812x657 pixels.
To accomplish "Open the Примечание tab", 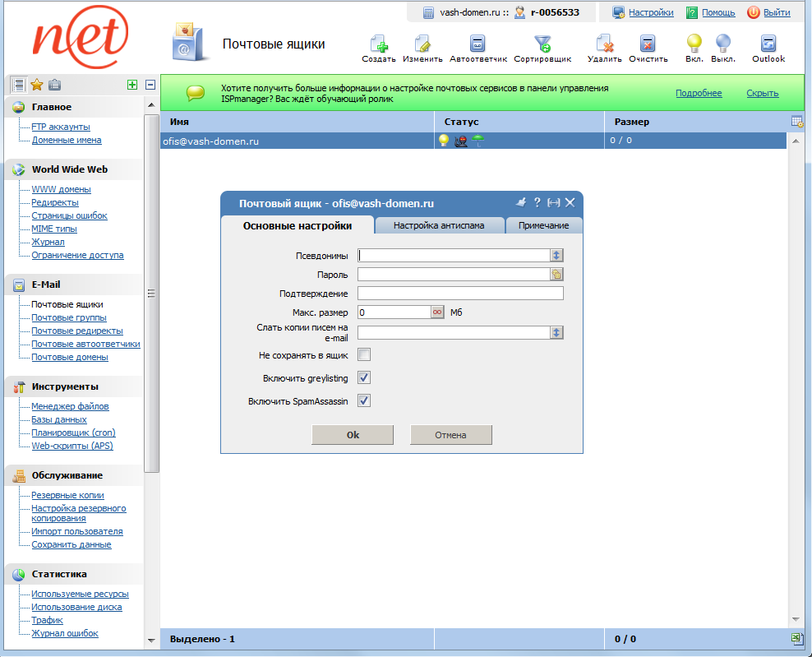I will 542,224.
